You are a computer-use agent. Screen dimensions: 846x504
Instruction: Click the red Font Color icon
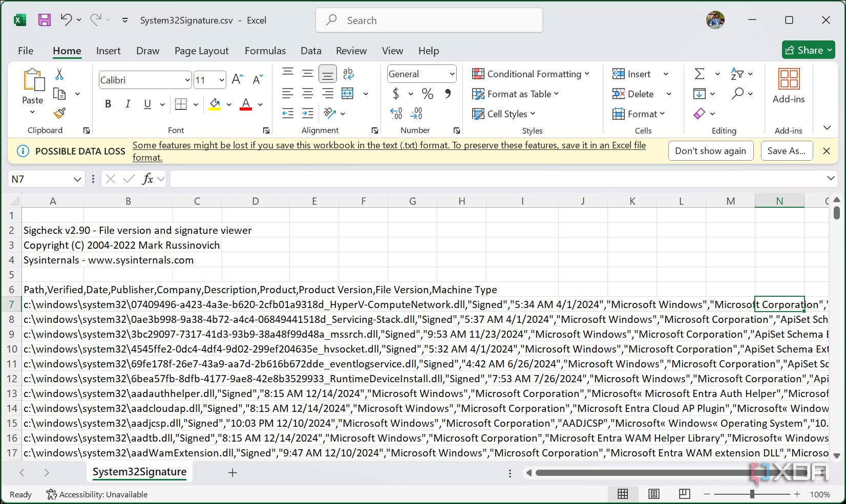246,104
